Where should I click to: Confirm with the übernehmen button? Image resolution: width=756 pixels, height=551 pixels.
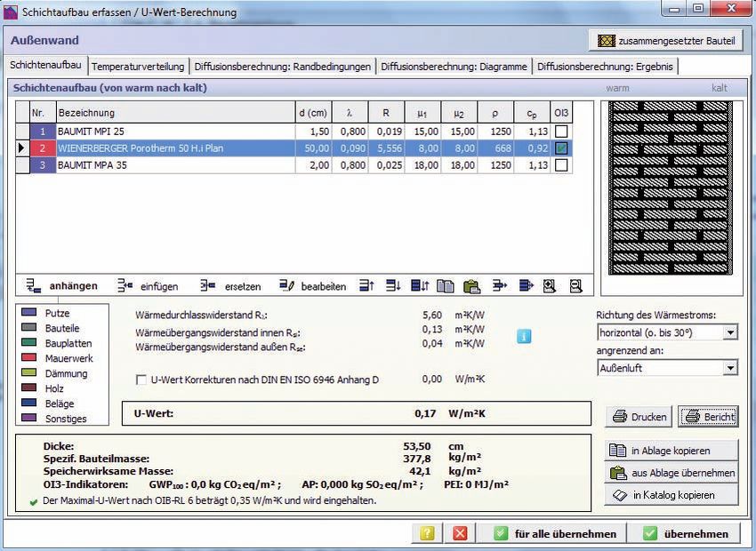point(685,533)
